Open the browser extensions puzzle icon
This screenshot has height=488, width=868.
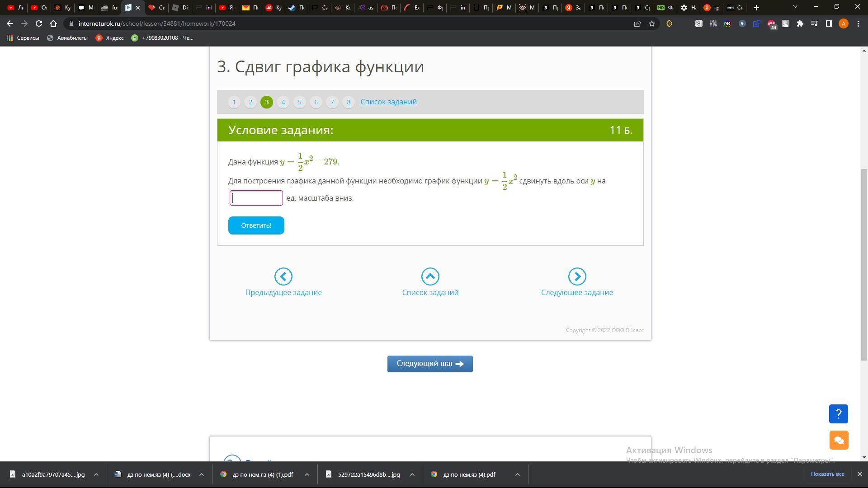800,23
